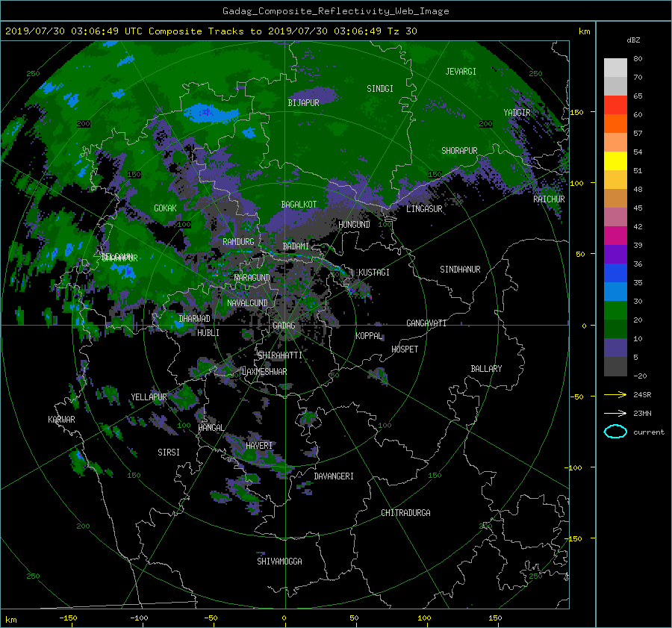Click the BALLARY city label
This screenshot has height=628, width=672.
click(x=486, y=369)
